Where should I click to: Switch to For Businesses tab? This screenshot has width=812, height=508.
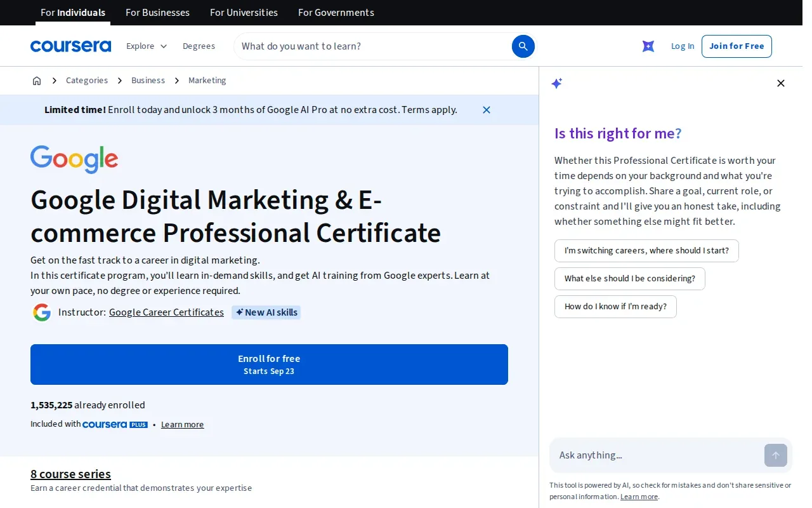(x=157, y=13)
